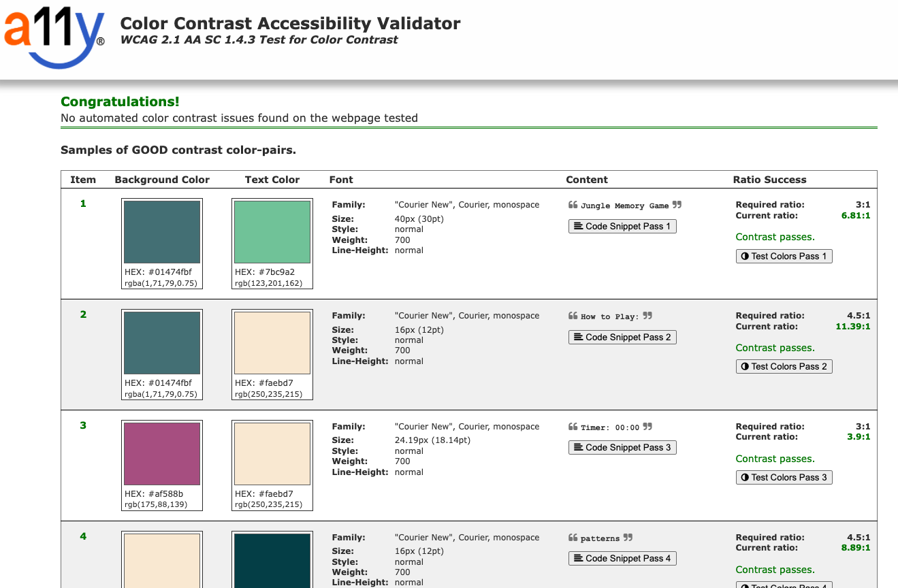Select item 4 beige background swatch
This screenshot has width=898, height=588.
click(162, 561)
